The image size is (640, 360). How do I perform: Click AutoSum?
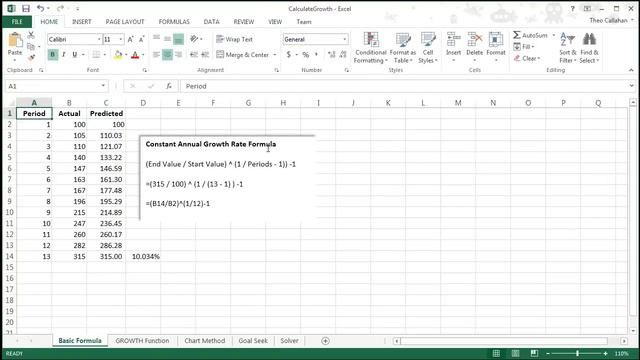[530, 36]
